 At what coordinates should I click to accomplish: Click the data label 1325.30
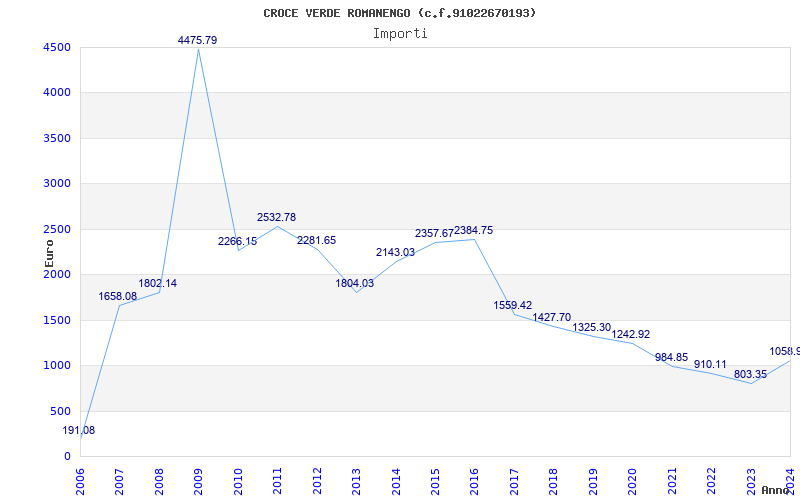[592, 328]
